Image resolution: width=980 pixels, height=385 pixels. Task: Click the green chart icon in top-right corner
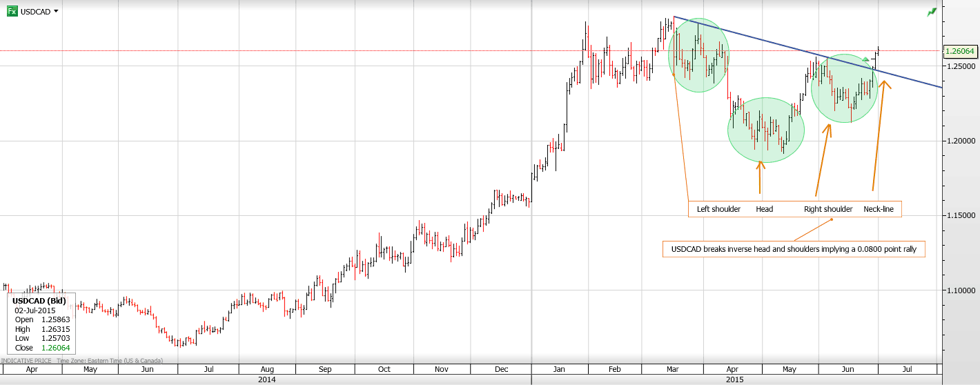(x=932, y=12)
